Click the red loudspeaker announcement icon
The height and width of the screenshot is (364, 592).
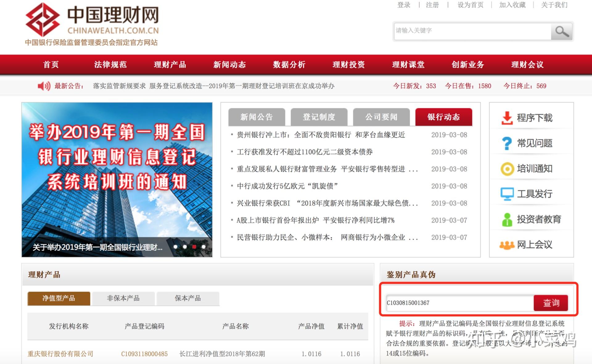[44, 86]
